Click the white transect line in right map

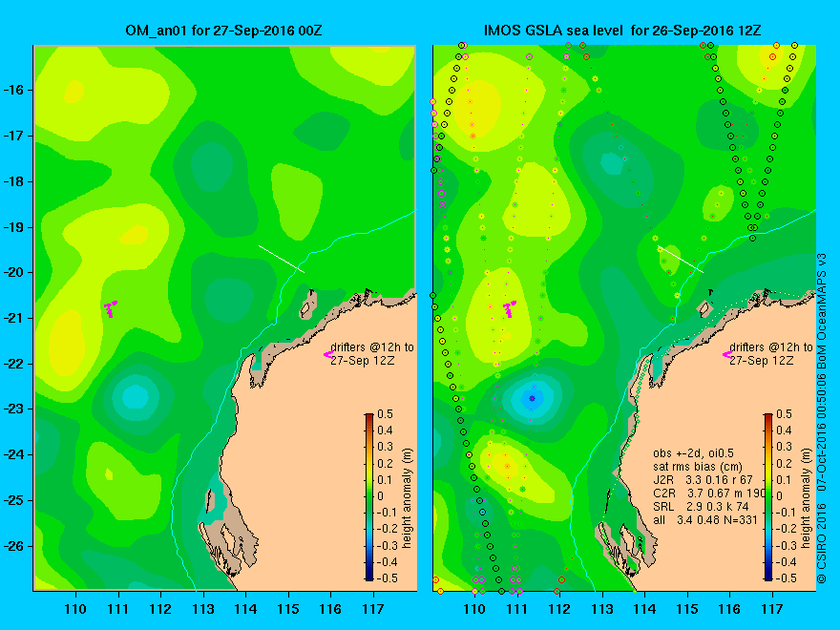tap(681, 259)
